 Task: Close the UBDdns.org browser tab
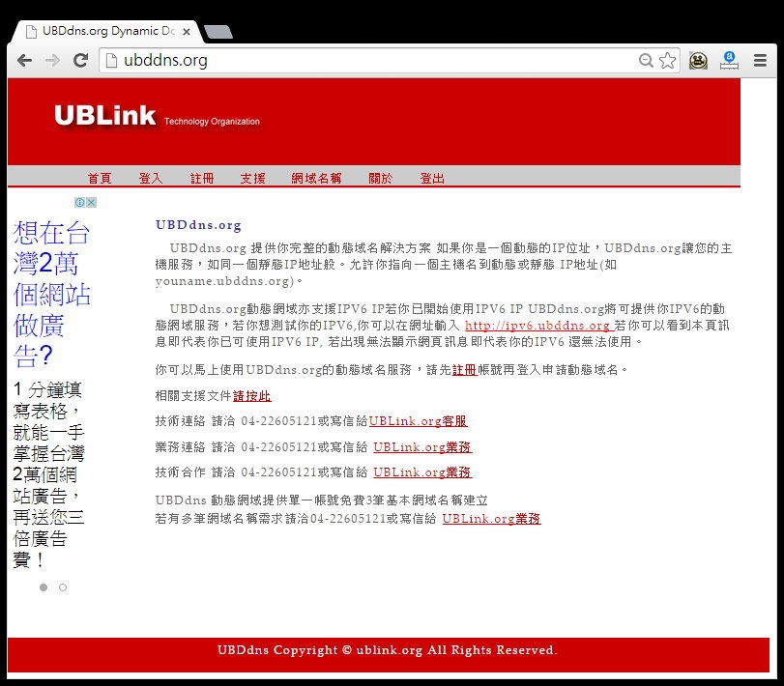[x=187, y=32]
